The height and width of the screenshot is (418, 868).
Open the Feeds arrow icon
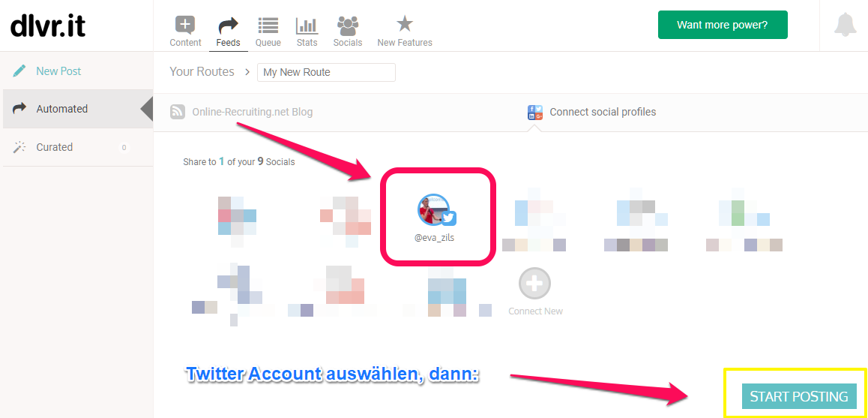228,25
